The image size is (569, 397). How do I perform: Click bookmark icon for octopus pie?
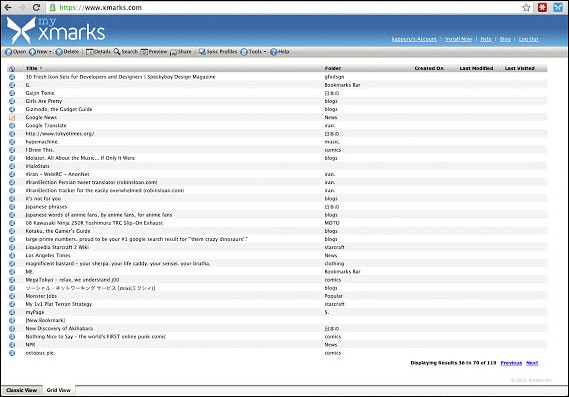click(12, 353)
